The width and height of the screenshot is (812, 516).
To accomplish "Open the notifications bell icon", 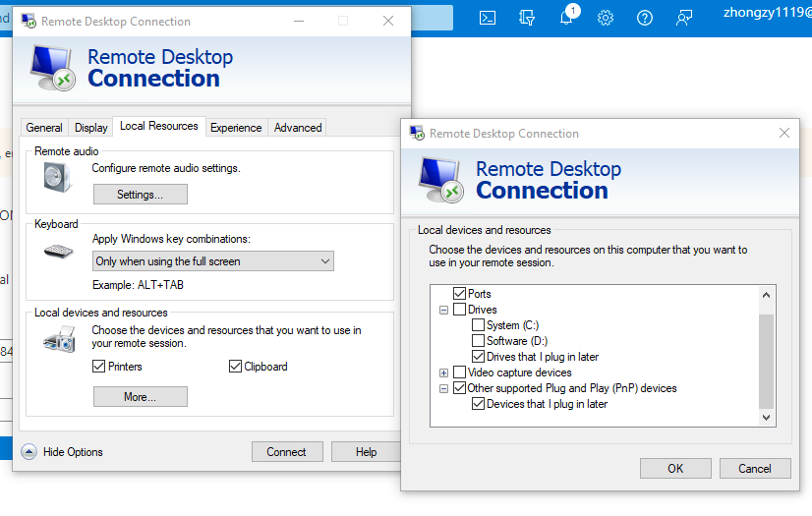I will click(567, 17).
